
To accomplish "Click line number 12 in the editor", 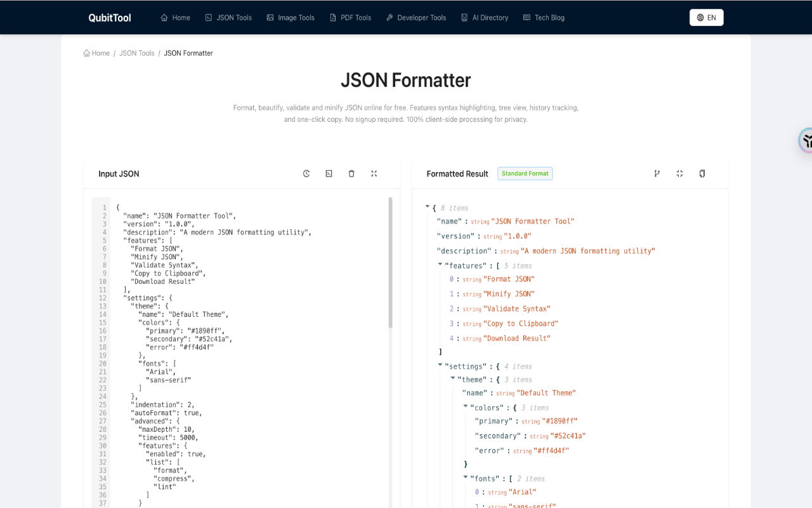I will coord(102,298).
